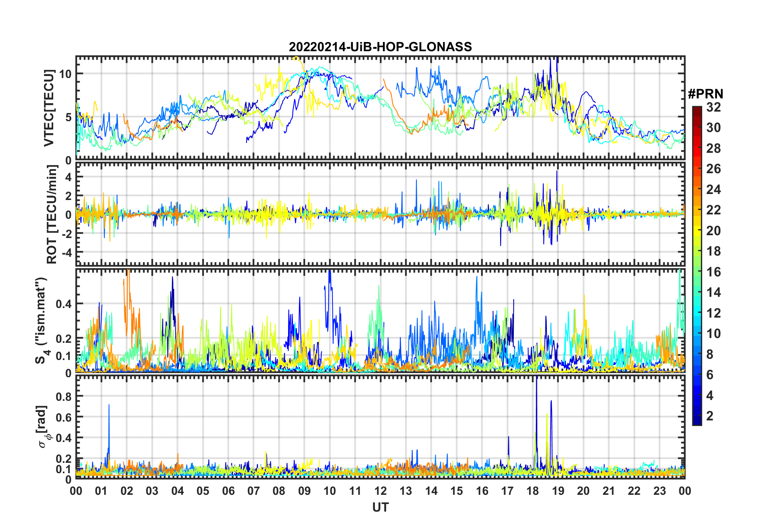The width and height of the screenshot is (761, 532).
Task: Click the colorbar tick label 20
Action: pyautogui.click(x=713, y=231)
